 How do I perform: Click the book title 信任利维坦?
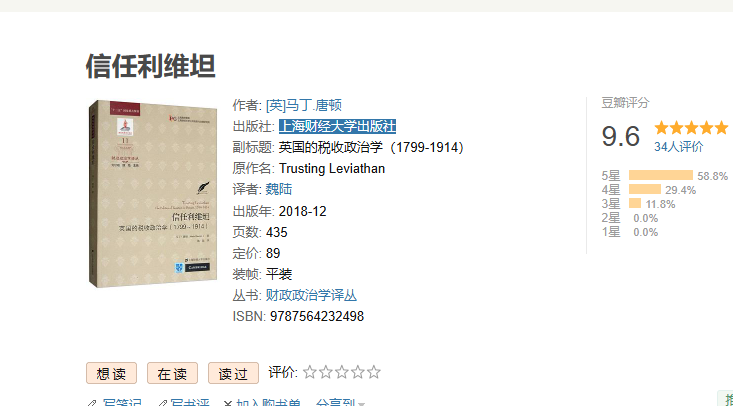pyautogui.click(x=151, y=66)
